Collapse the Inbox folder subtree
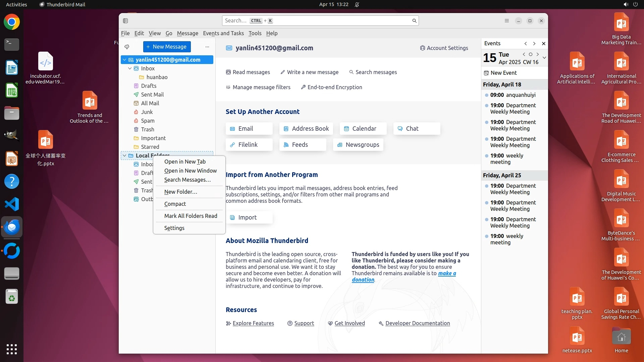Viewport: 644px width, 362px height. [130, 69]
